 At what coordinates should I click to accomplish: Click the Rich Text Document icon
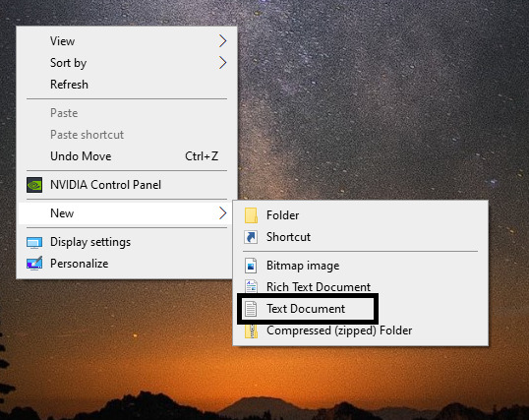click(251, 286)
